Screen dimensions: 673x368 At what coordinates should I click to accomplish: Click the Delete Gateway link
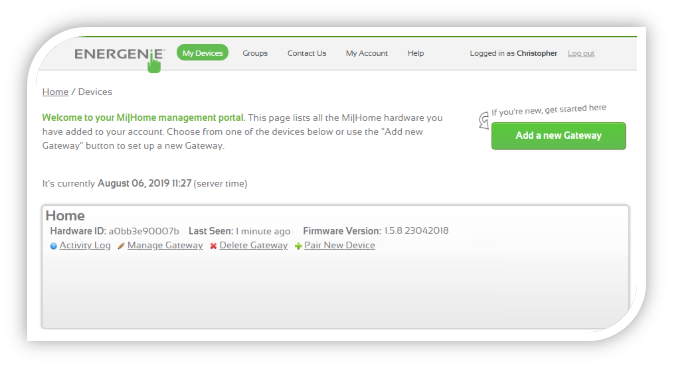pos(254,245)
